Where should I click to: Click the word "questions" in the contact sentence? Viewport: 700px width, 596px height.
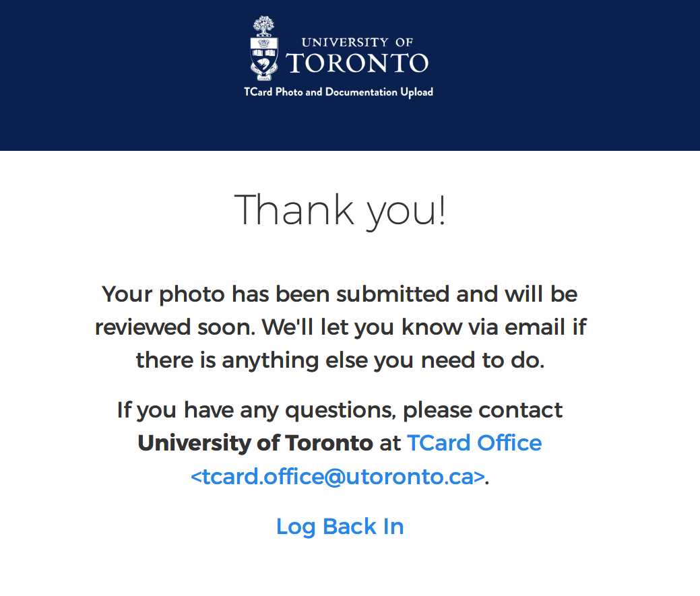click(x=340, y=409)
